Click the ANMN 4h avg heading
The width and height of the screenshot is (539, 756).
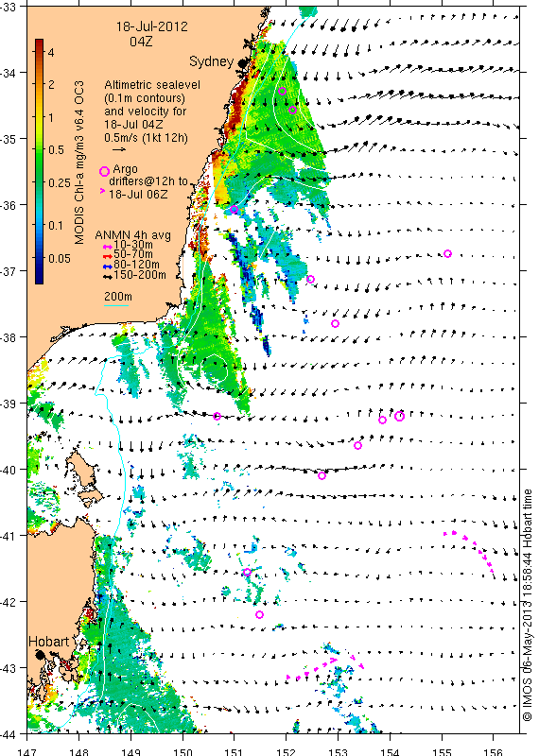(x=132, y=235)
